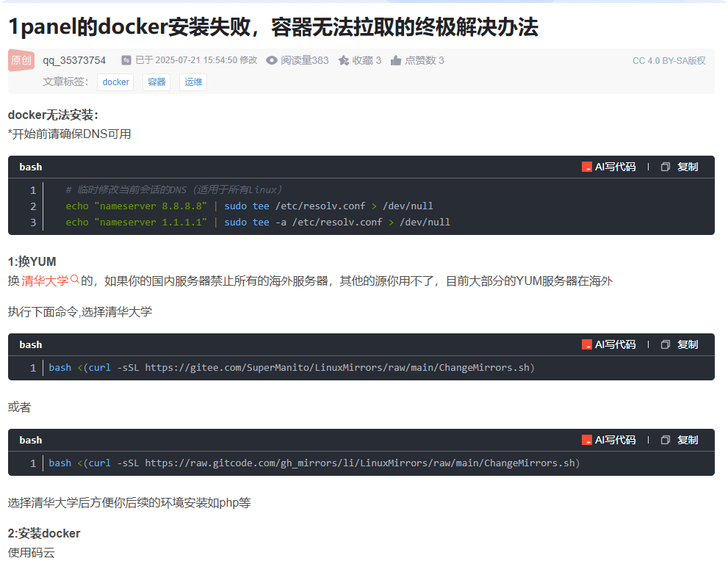Image resolution: width=728 pixels, height=561 pixels.
Task: Click copy icon in gitcode code block
Action: [666, 440]
